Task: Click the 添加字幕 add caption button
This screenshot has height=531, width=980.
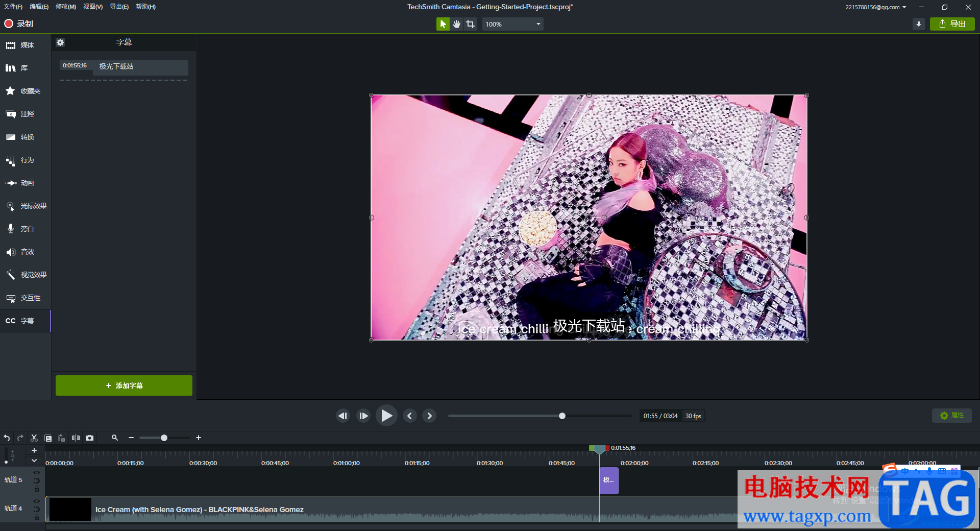Action: coord(124,385)
